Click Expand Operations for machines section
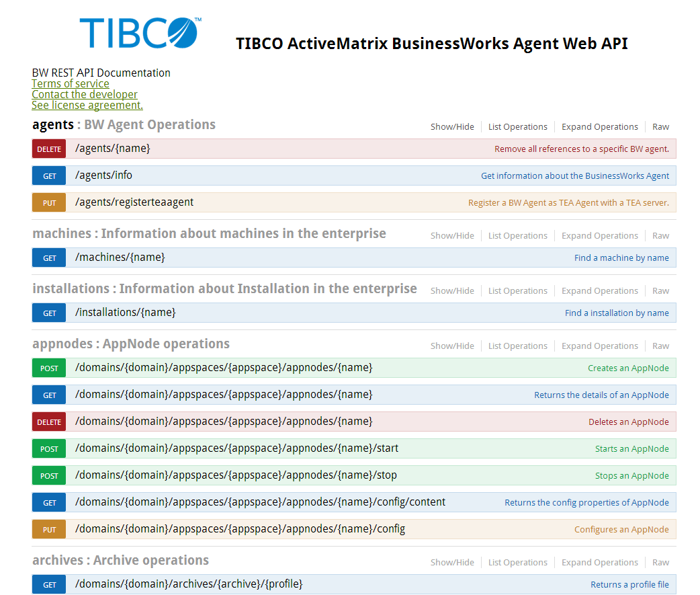This screenshot has width=700, height=595. point(599,236)
